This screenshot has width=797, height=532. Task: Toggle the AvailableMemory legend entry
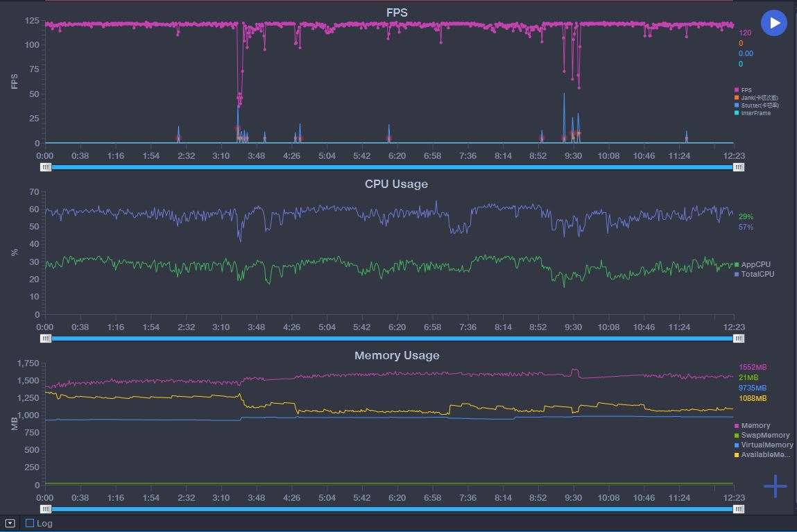[737, 455]
